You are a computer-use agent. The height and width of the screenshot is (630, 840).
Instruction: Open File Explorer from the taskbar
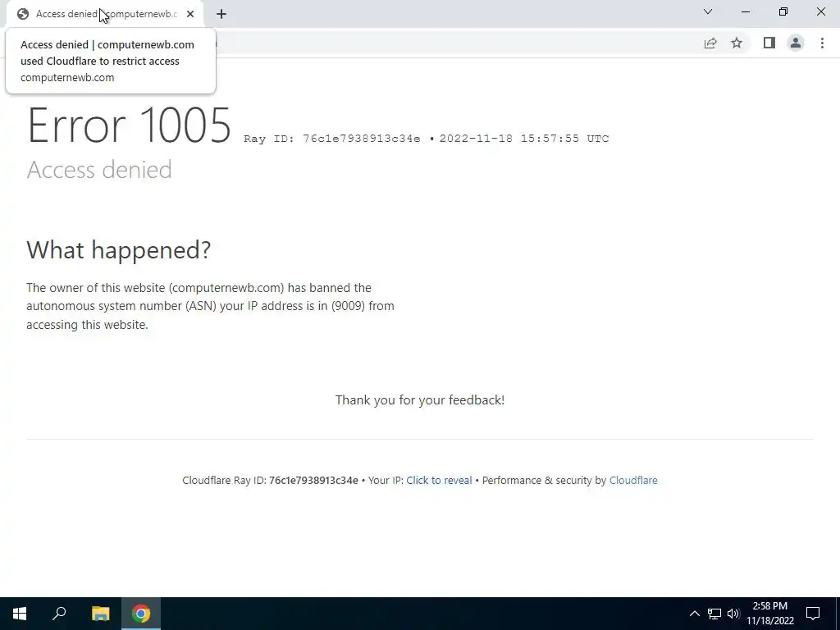100,614
